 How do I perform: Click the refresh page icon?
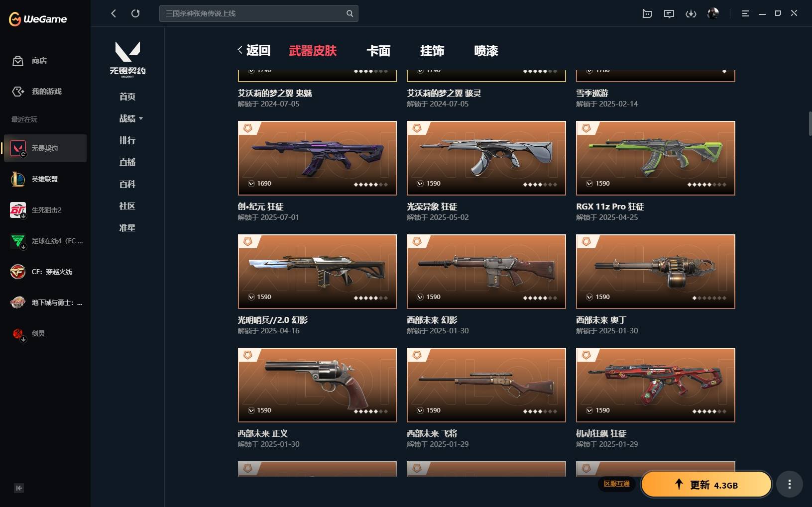click(135, 13)
